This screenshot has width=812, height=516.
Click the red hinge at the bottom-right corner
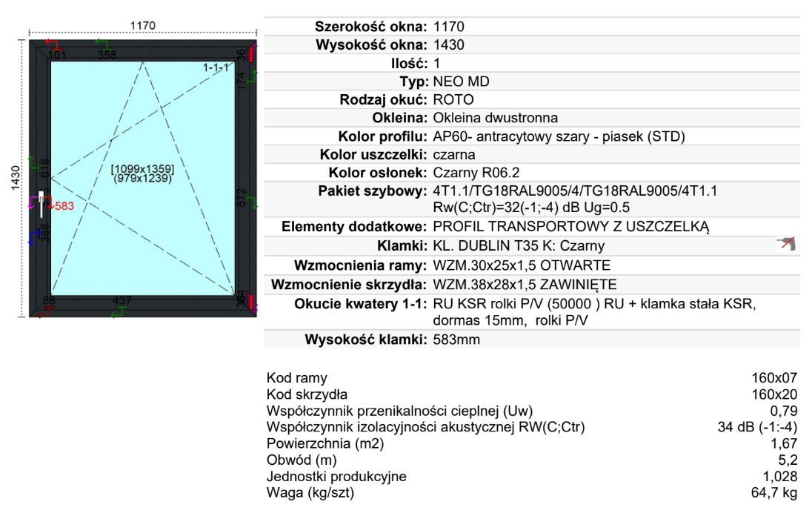[x=253, y=302]
